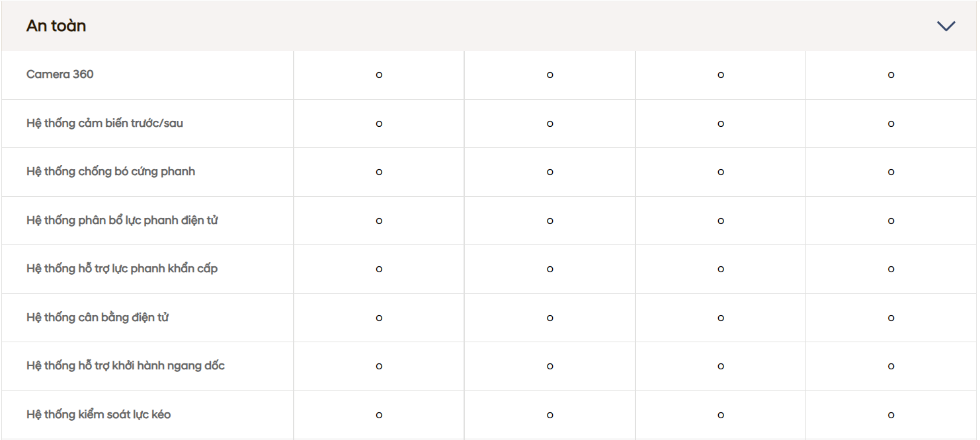Click first variant circle for kiểm soát lực kéo
980x440 pixels.
[379, 415]
